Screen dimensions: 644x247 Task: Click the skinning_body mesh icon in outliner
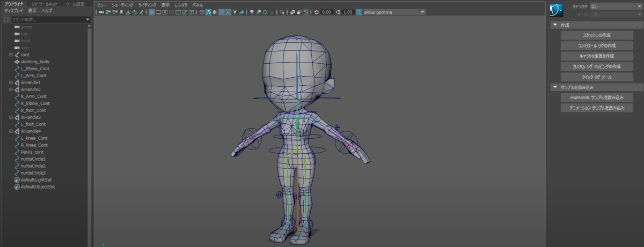coord(17,62)
